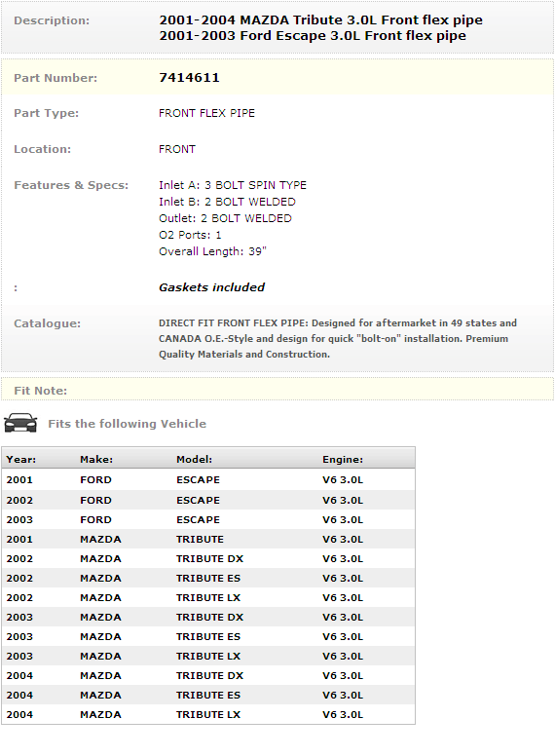This screenshot has height=756, width=555.
Task: Select the 2004 MAZDA TRIBUTE LX row
Action: coord(208,714)
